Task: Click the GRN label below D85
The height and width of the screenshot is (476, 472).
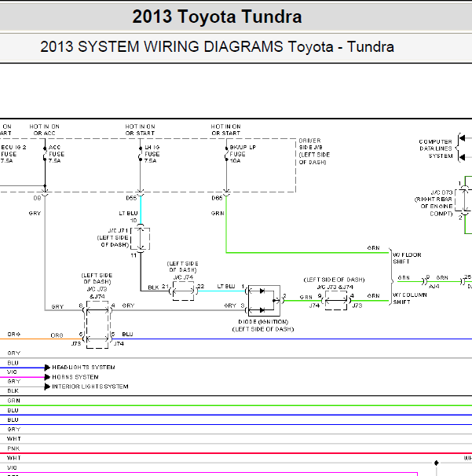Action: pos(218,213)
